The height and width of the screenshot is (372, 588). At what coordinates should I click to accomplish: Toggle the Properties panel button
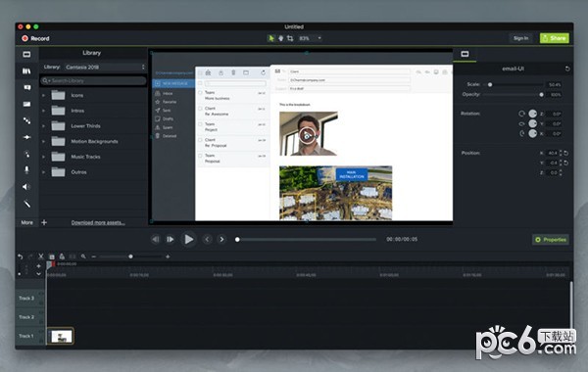[551, 240]
